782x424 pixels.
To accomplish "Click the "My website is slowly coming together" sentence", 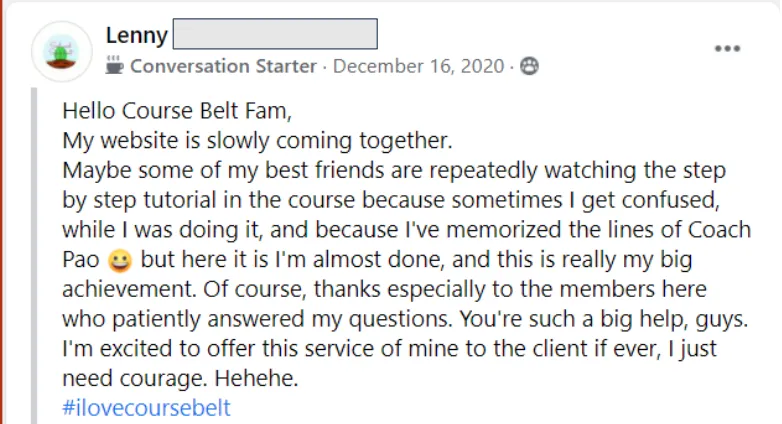I will coord(257,141).
